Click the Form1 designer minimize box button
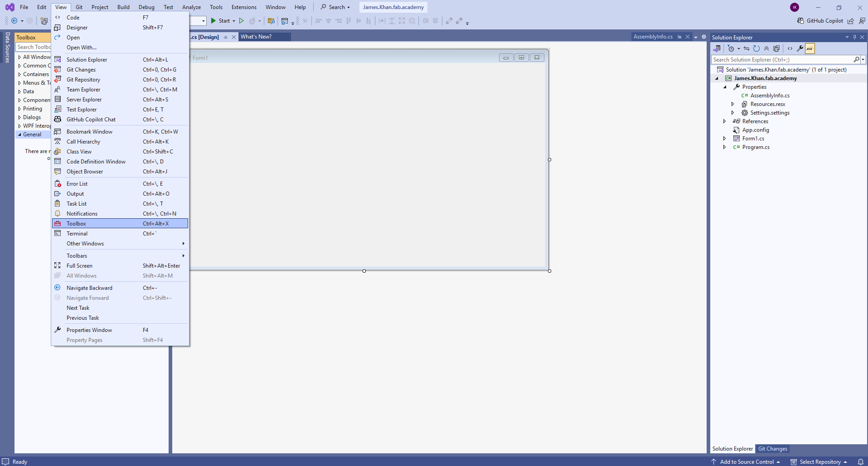868x466 pixels. [506, 58]
